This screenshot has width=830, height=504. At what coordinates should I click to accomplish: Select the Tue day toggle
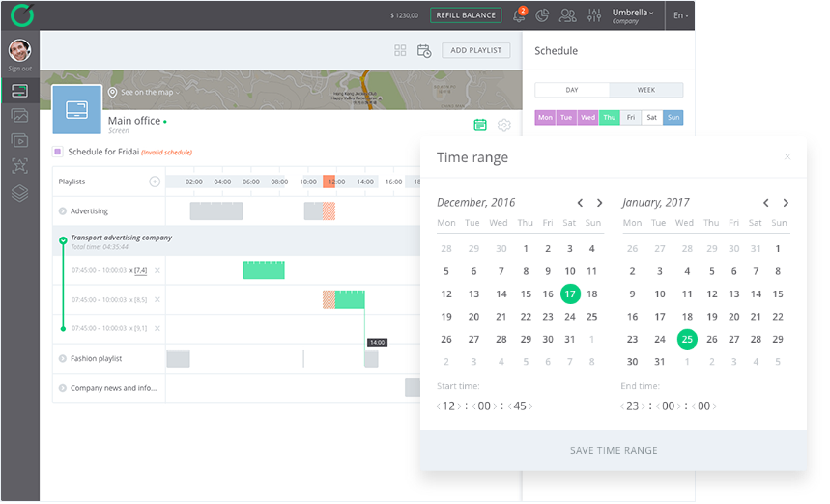point(566,118)
